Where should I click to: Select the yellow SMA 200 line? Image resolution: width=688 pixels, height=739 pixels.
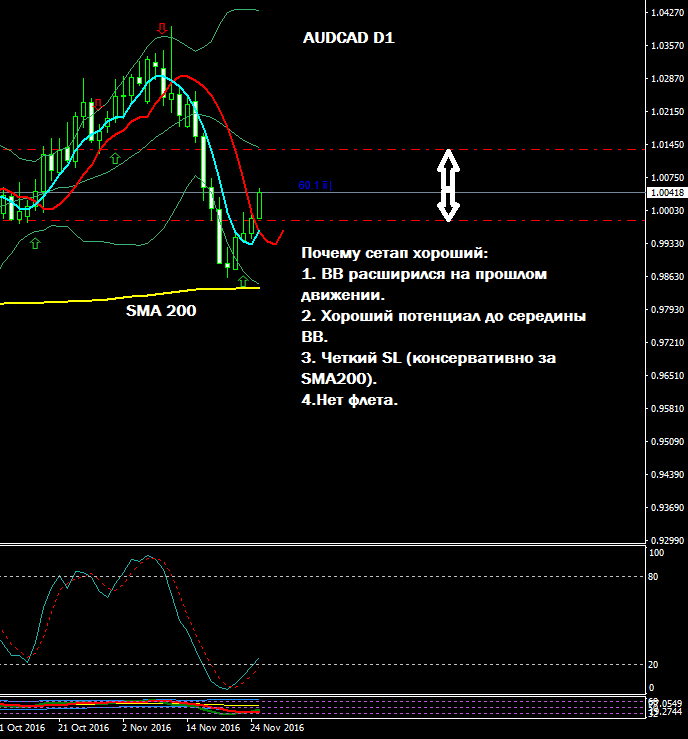tap(130, 296)
